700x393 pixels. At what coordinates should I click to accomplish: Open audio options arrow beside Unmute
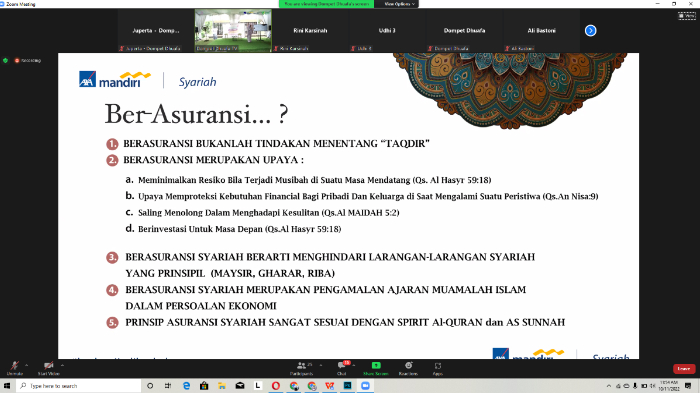(x=26, y=365)
